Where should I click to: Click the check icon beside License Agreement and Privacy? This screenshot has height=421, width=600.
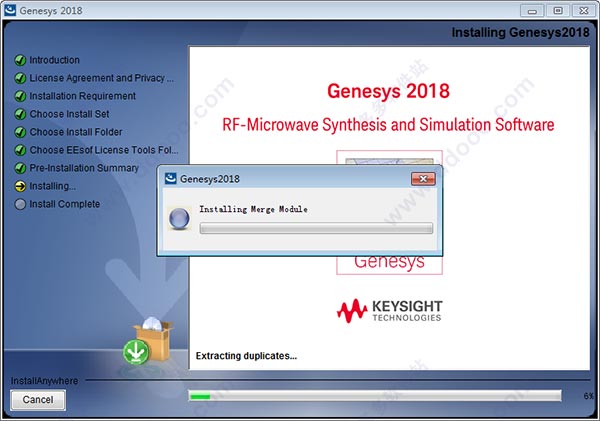(20, 78)
